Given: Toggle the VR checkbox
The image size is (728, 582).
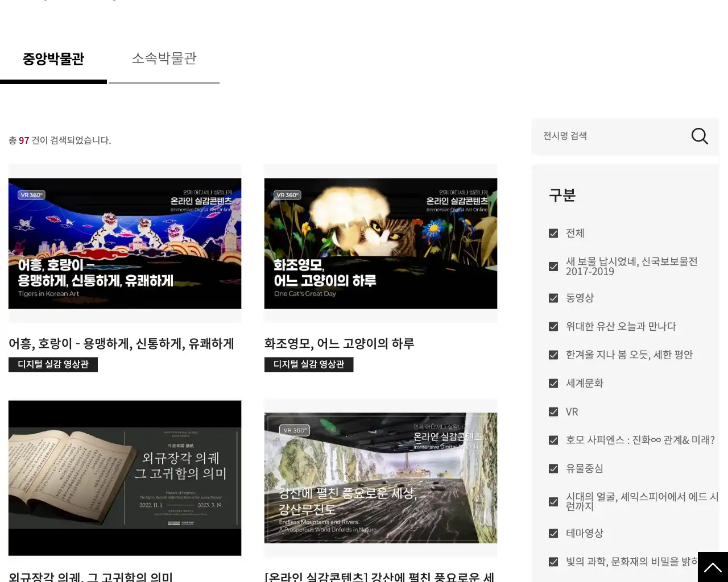Looking at the screenshot, I should [553, 412].
